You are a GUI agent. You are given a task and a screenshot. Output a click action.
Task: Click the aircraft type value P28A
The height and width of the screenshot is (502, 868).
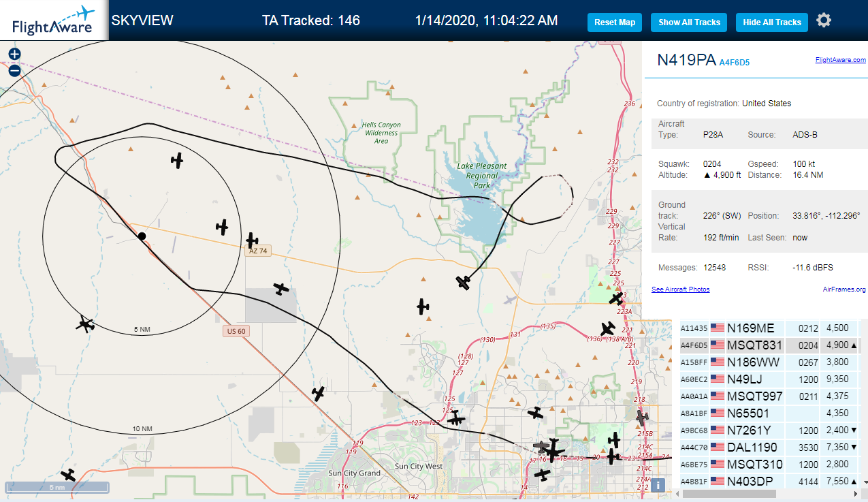[x=713, y=135]
